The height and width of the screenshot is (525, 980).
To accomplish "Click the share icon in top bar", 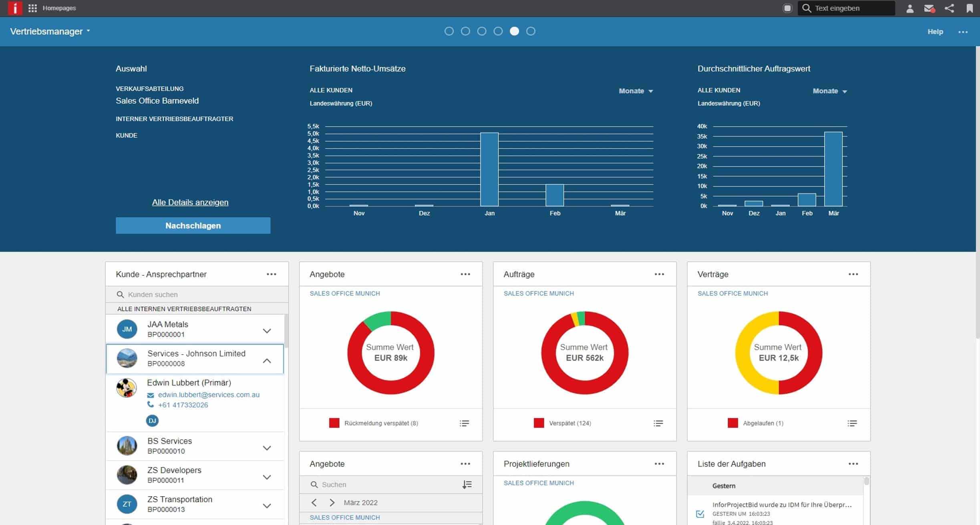I will click(949, 8).
